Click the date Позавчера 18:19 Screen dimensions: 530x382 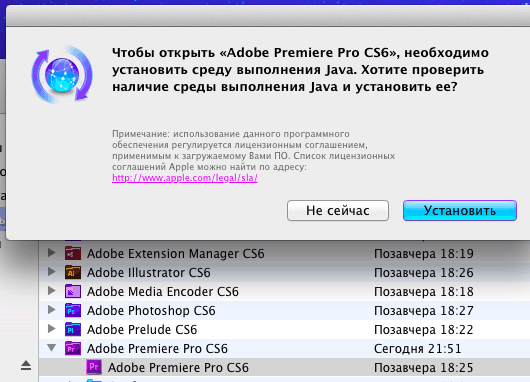[424, 254]
